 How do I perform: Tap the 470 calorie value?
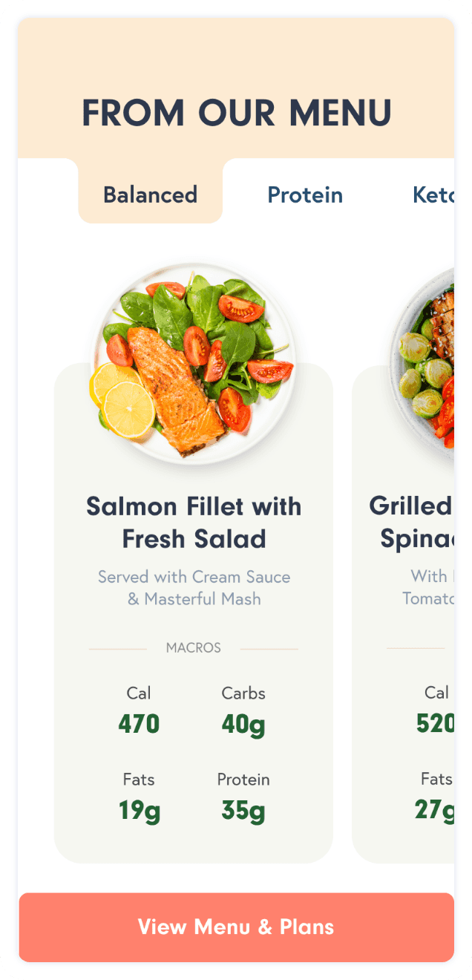coord(139,724)
